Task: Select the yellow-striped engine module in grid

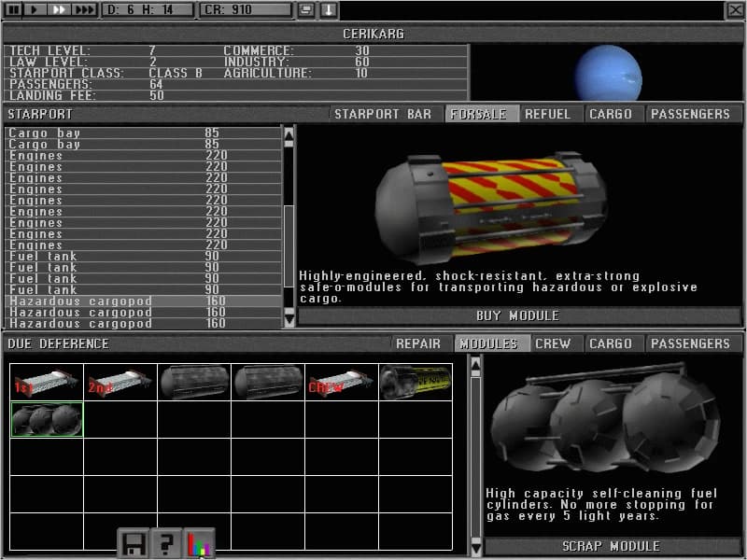Action: pos(416,383)
